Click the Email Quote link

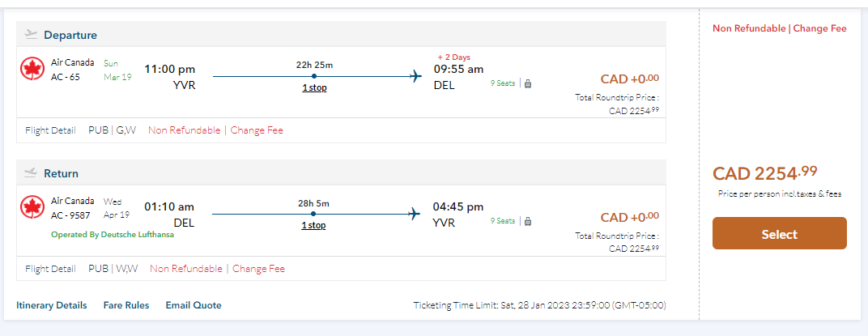point(194,305)
